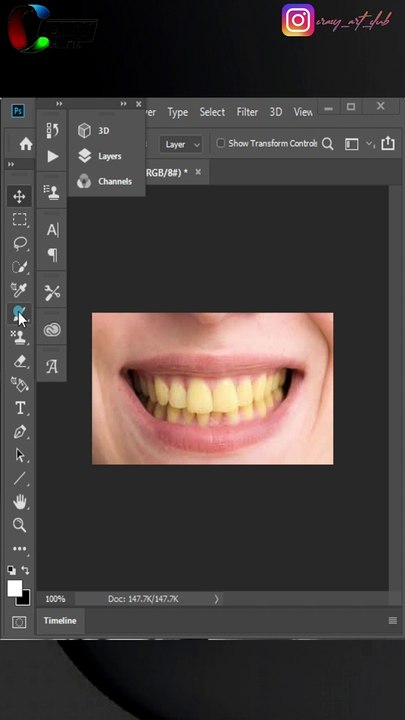Select the Zoom tool
The image size is (405, 720).
click(19, 525)
